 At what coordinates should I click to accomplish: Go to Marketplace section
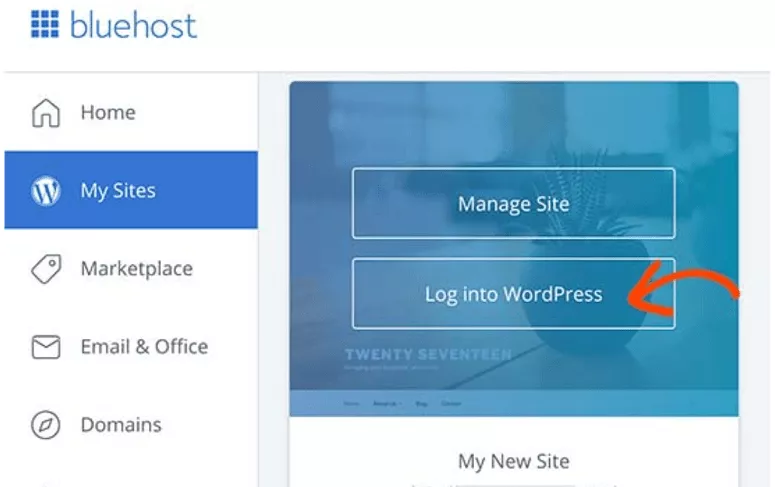click(x=136, y=269)
